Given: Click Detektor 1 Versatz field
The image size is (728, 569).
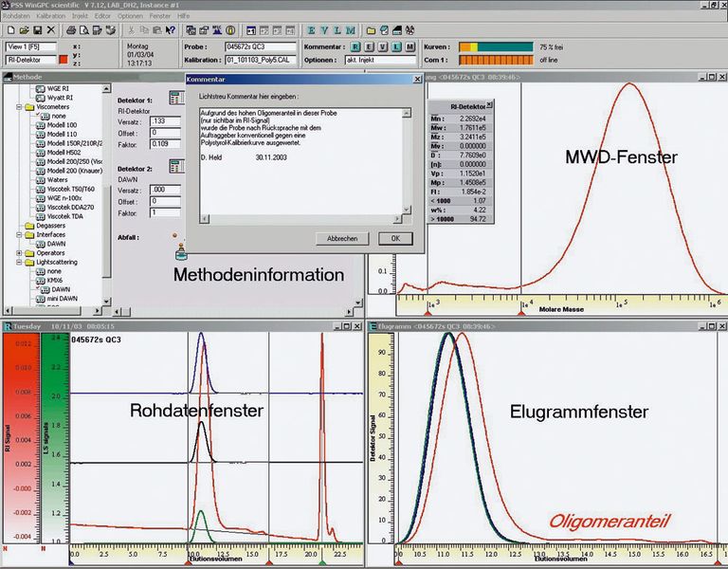Looking at the screenshot, I should (165, 121).
